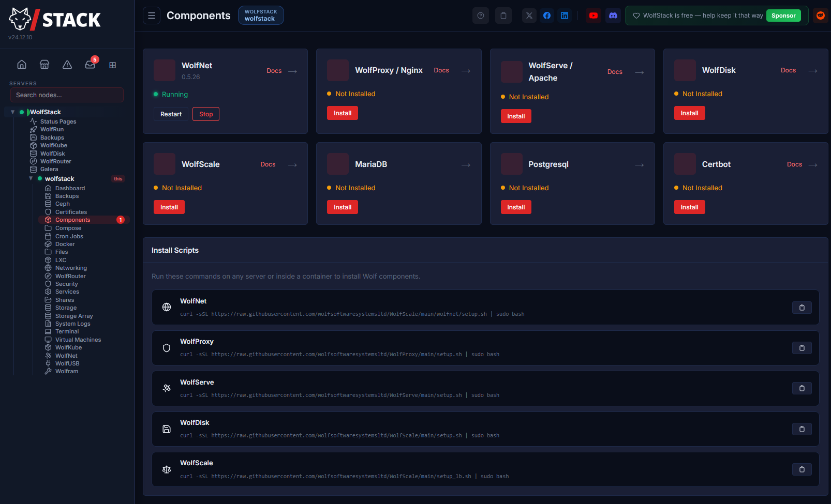Open WolfRun in the cluster tree

pos(52,129)
